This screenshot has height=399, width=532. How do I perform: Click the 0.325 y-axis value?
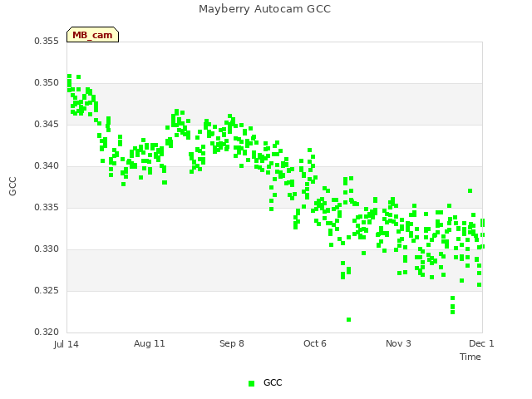pos(47,290)
